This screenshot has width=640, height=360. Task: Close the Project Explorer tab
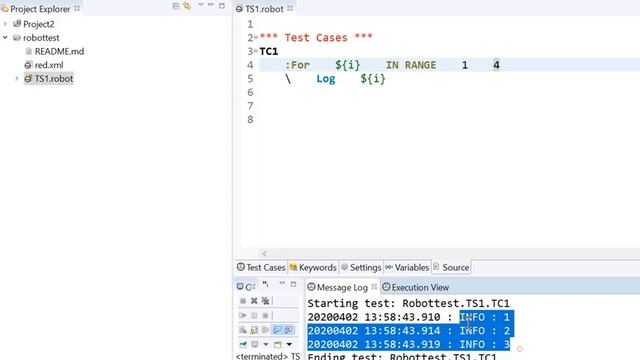point(77,8)
